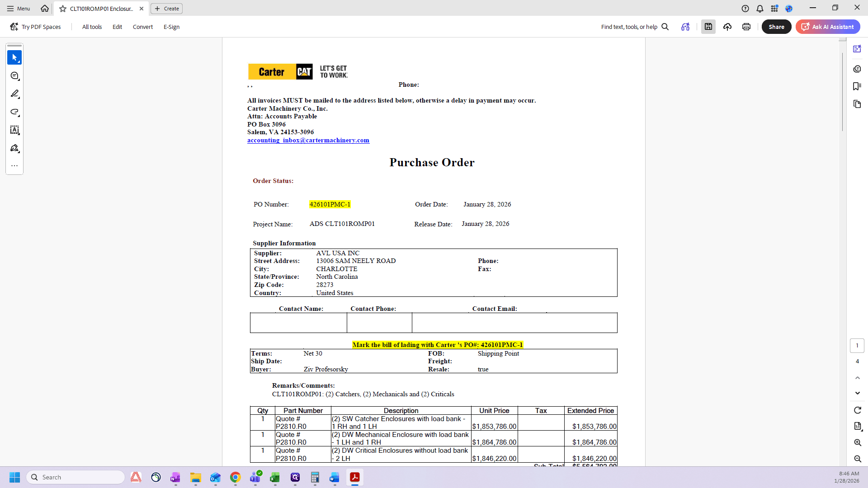The image size is (868, 488).
Task: Open the bookmarks panel
Action: (857, 86)
